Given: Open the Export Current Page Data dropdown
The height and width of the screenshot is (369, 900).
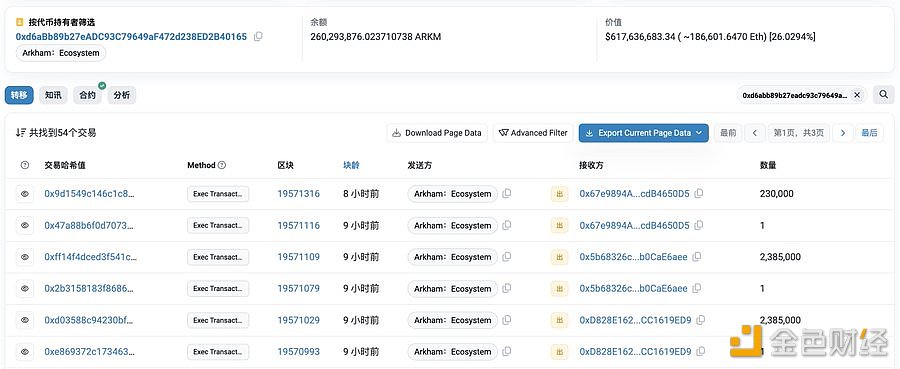Looking at the screenshot, I should pyautogui.click(x=643, y=133).
